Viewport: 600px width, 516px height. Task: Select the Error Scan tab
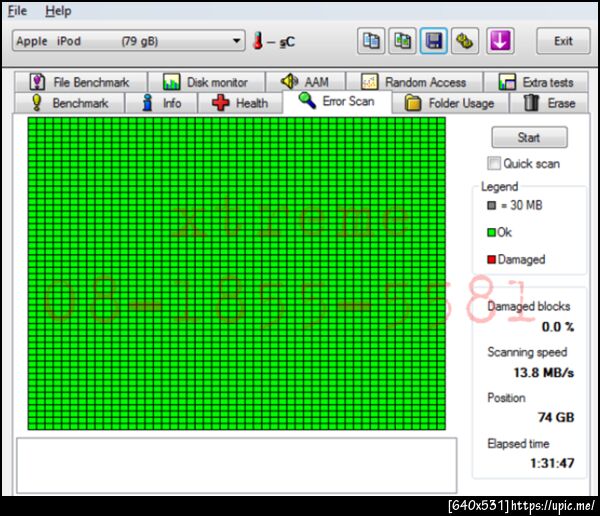[x=337, y=101]
